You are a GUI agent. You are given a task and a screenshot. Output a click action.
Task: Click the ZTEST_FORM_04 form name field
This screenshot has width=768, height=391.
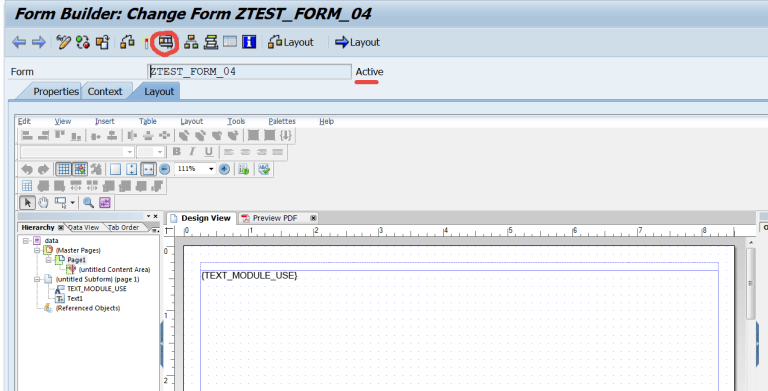[249, 72]
